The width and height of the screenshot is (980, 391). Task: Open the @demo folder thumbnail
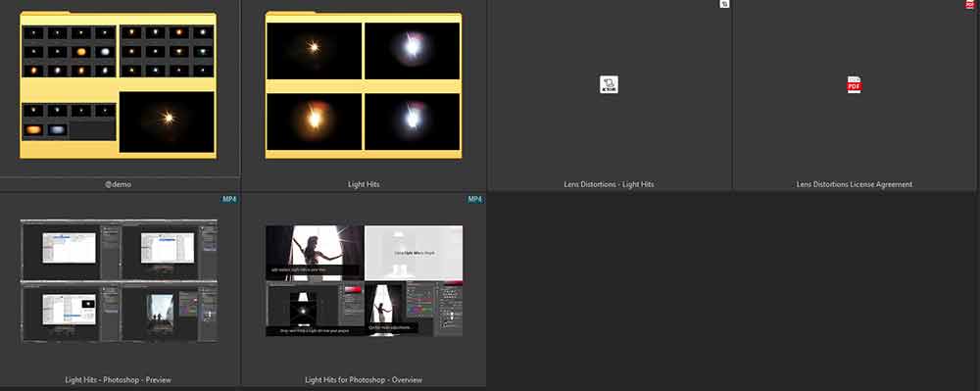click(x=119, y=85)
